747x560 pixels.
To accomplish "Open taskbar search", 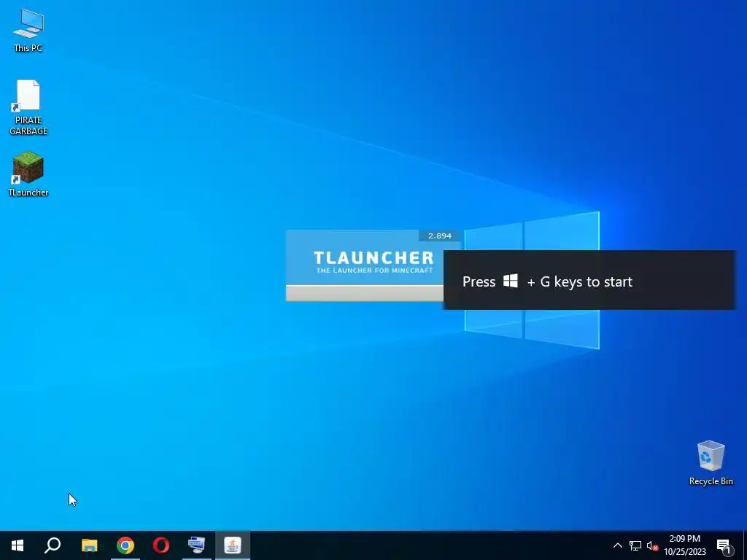I will point(53,545).
